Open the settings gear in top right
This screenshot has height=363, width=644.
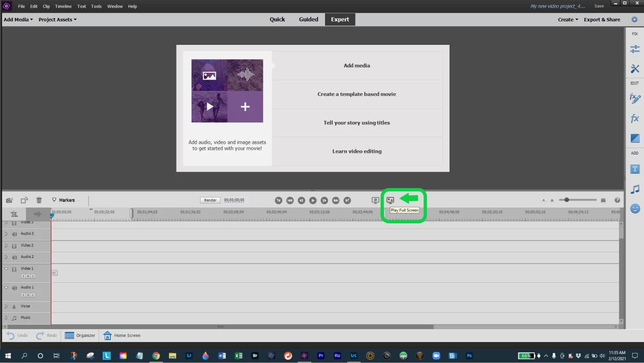(x=634, y=19)
